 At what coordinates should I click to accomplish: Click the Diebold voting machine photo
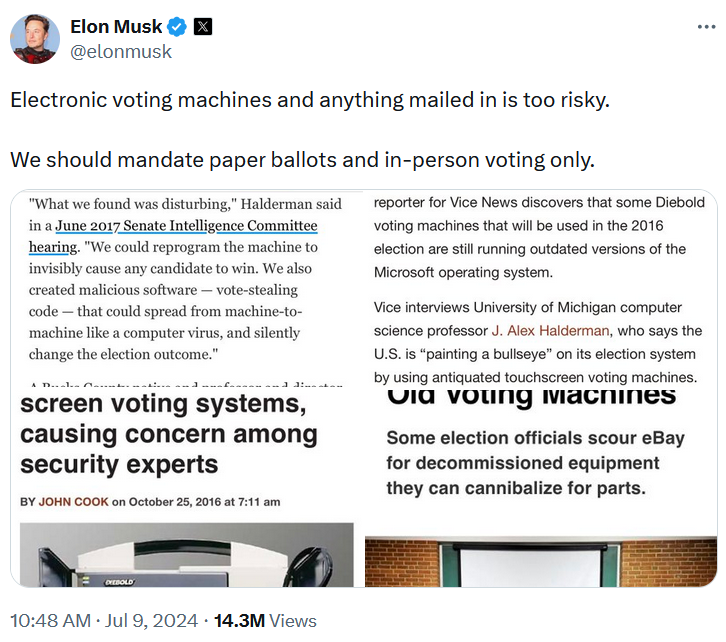183,554
